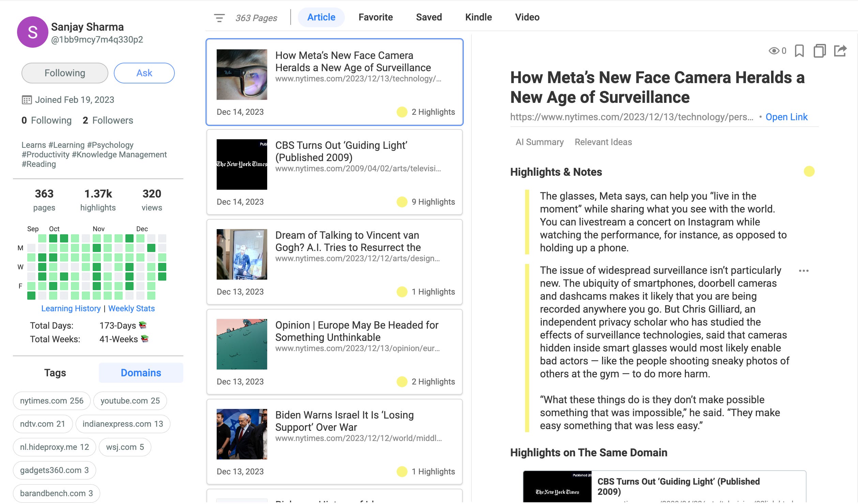Click the 2 Followers count

pyautogui.click(x=108, y=121)
